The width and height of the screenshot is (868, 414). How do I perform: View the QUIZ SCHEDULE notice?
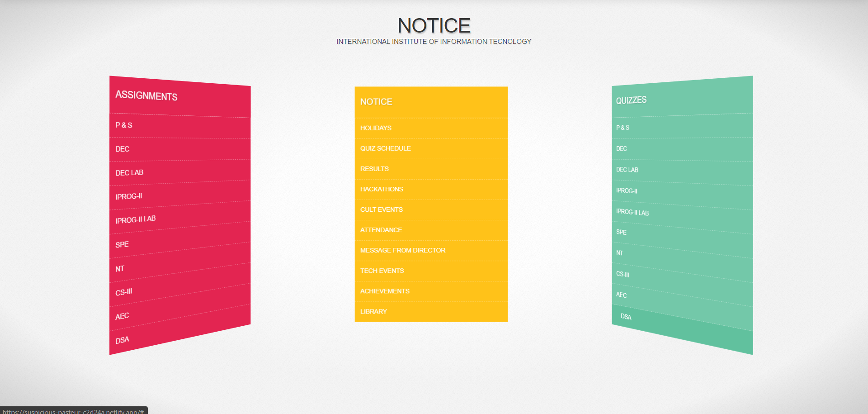(431, 148)
